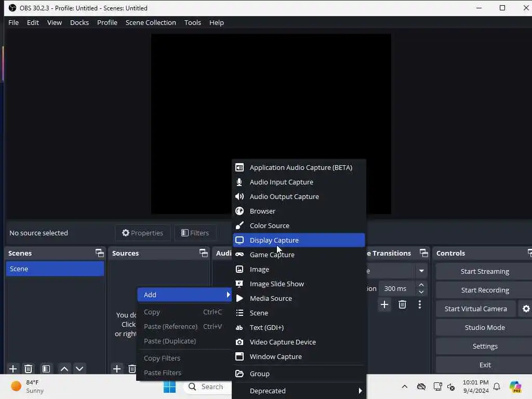Pick Audio Output Capture source
Image resolution: width=532 pixels, height=399 pixels.
click(x=299, y=196)
